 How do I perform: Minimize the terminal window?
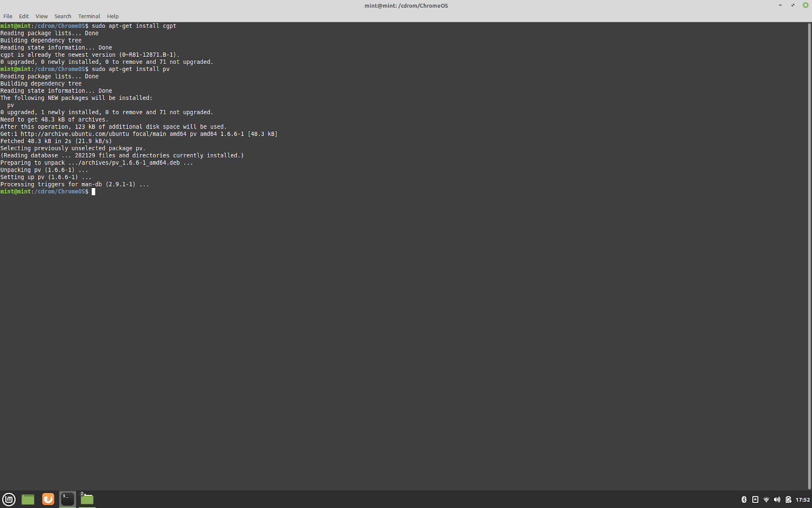(x=780, y=5)
